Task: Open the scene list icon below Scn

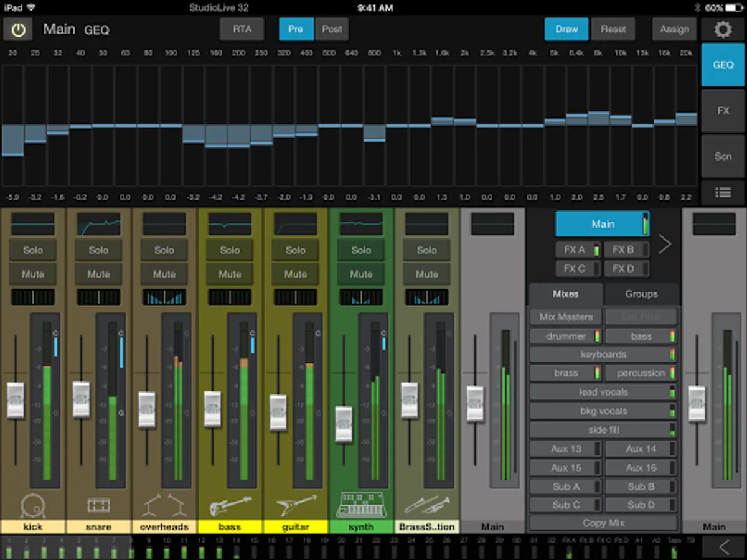Action: (x=722, y=193)
